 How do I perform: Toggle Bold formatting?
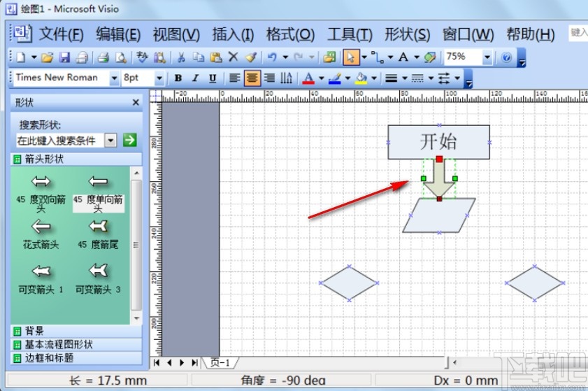pyautogui.click(x=178, y=78)
